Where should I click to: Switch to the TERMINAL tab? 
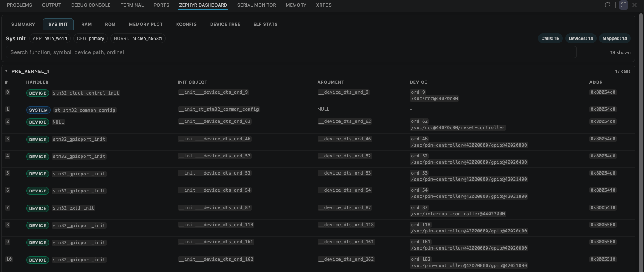(x=132, y=5)
